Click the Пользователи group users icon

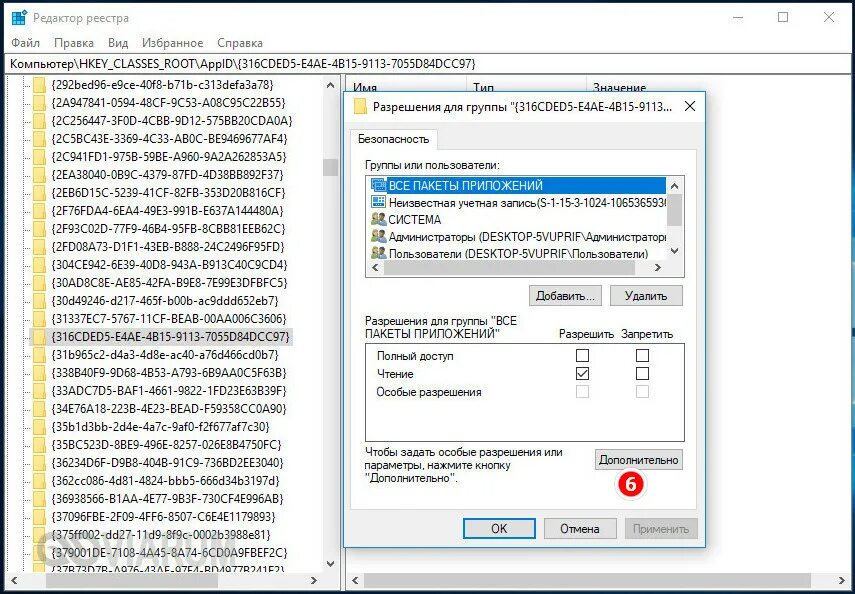click(x=378, y=254)
